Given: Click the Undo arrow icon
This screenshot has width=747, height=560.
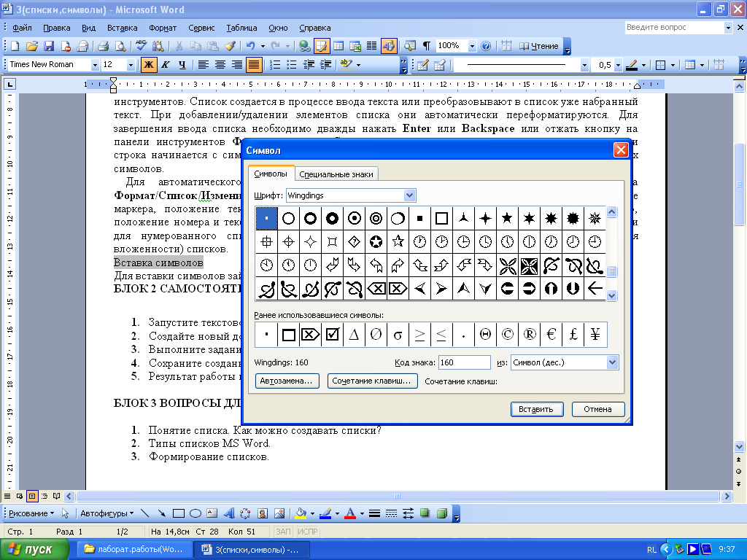Looking at the screenshot, I should pyautogui.click(x=251, y=46).
